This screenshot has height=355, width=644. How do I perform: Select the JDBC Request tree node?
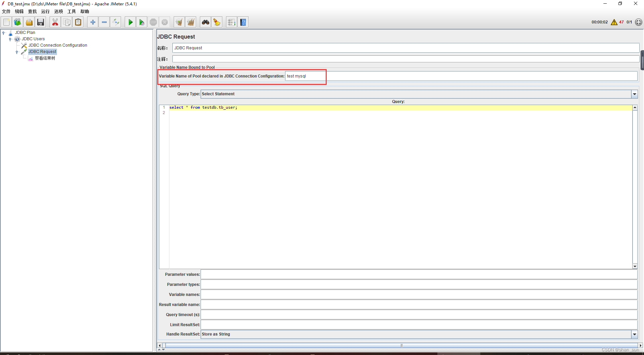click(42, 52)
